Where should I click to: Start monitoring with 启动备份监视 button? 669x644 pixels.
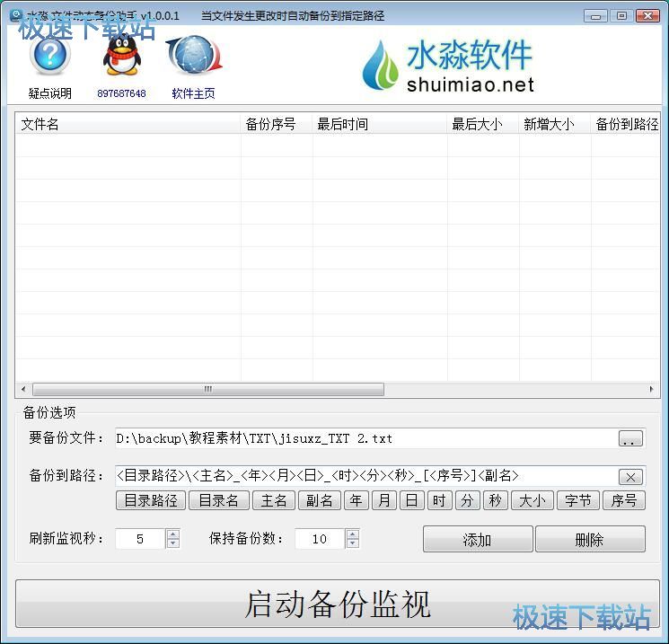point(338,604)
